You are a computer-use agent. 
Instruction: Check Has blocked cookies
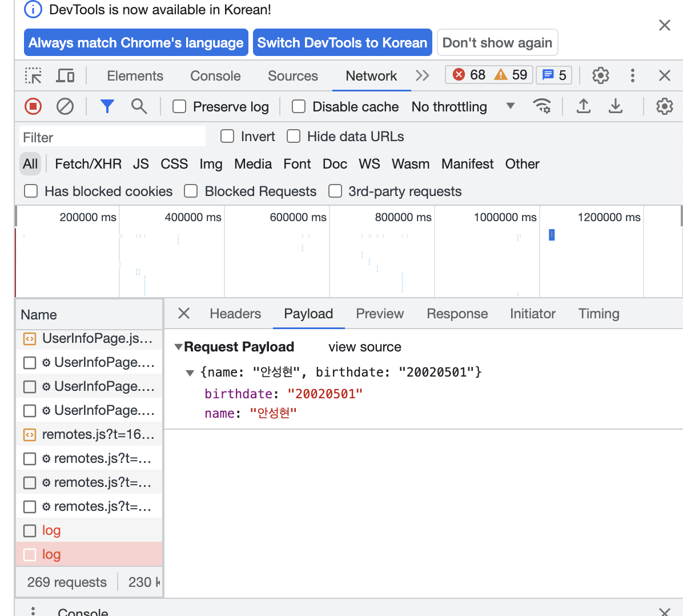click(30, 191)
